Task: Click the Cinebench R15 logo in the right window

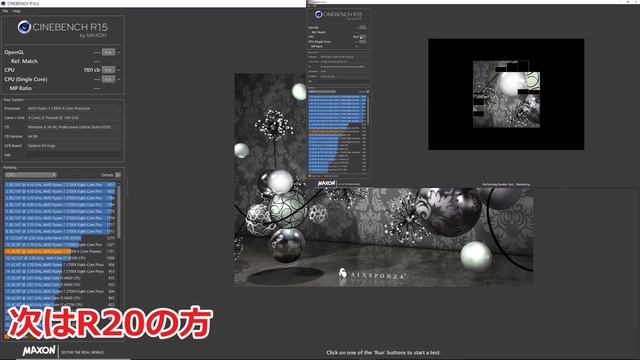Action: pyautogui.click(x=338, y=15)
